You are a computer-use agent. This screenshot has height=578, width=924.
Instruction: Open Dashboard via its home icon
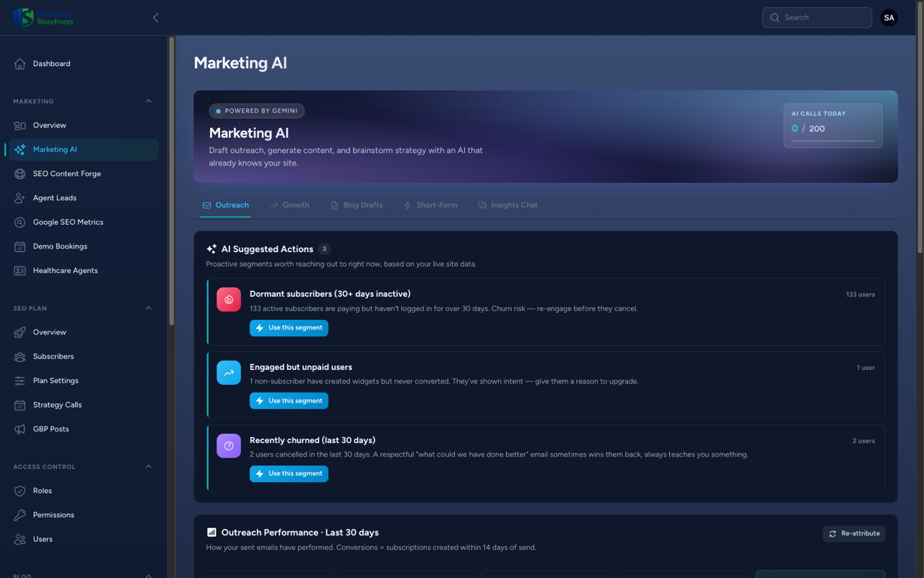pyautogui.click(x=19, y=64)
